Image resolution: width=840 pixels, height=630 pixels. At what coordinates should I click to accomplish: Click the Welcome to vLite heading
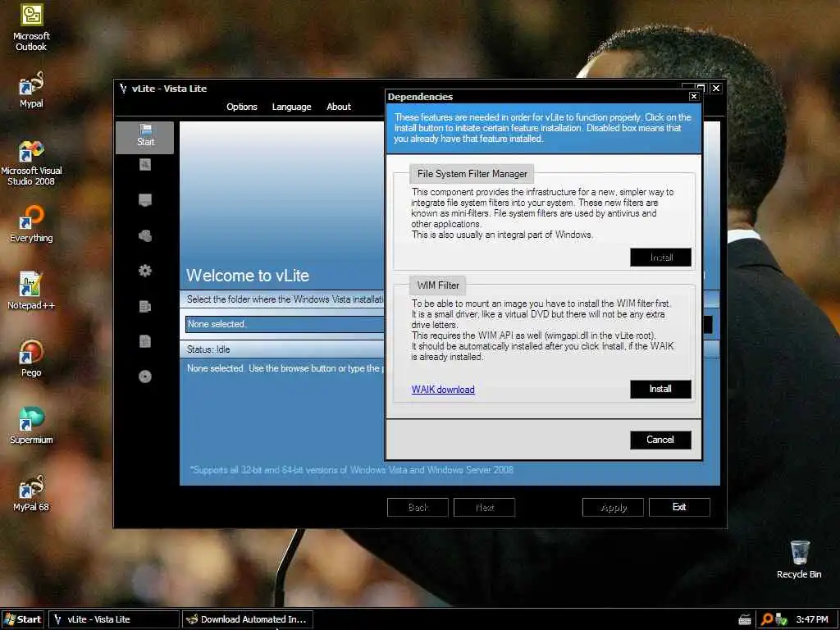248,276
